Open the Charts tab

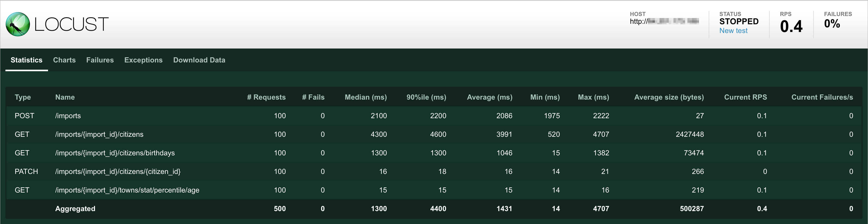[64, 60]
